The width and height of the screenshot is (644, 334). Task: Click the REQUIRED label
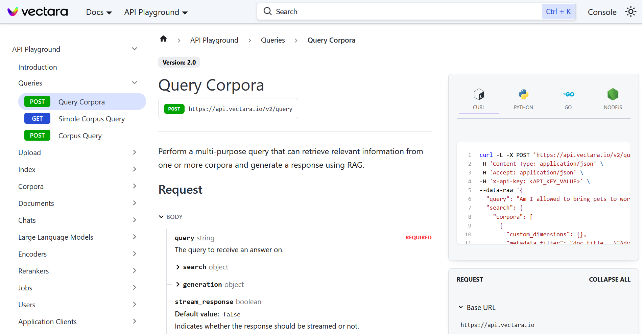tap(418, 238)
